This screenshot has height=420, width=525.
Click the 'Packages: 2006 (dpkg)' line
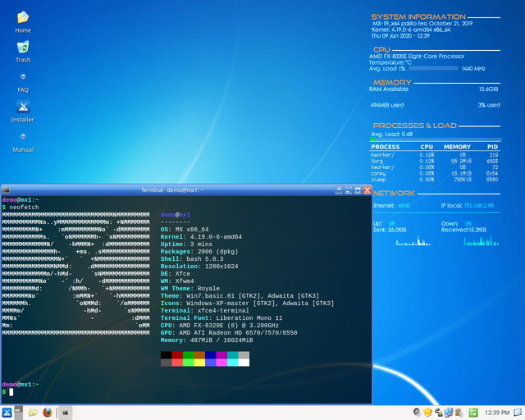[199, 252]
